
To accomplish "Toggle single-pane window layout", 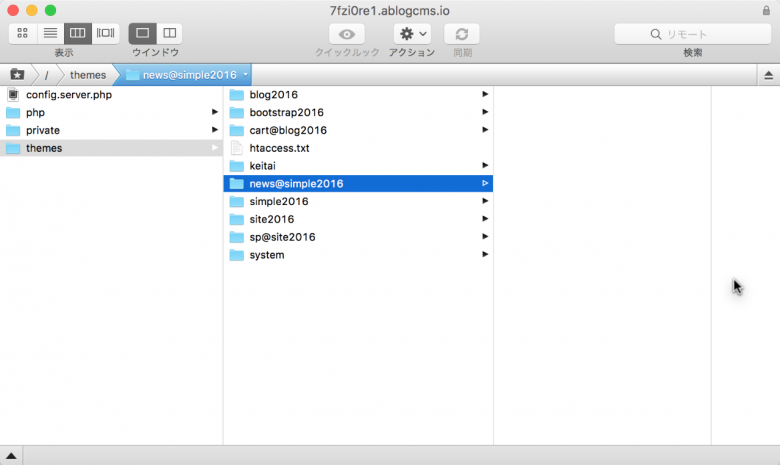I will (142, 34).
